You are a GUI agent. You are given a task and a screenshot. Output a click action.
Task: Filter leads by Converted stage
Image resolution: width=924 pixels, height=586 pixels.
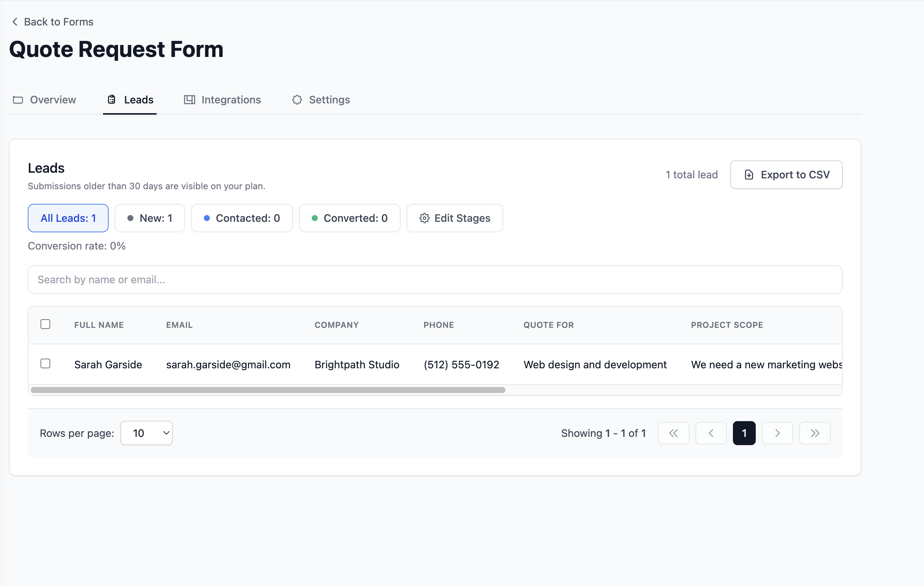[350, 218]
